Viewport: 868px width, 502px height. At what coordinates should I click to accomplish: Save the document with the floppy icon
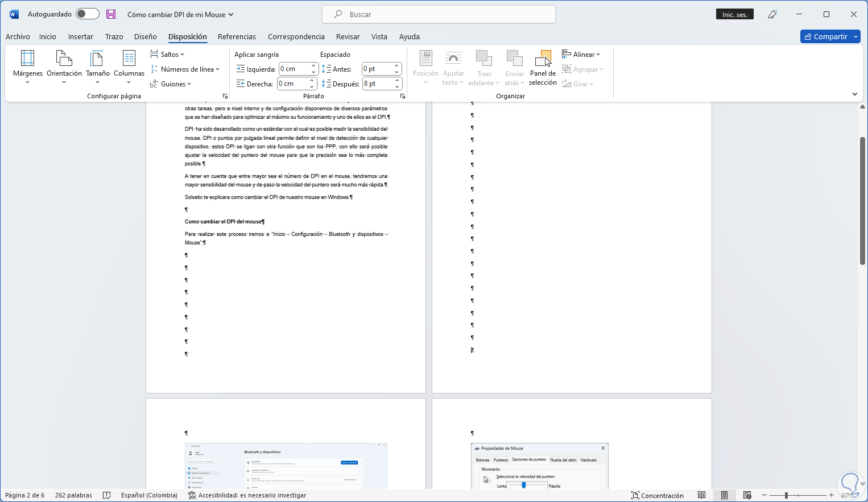point(111,14)
